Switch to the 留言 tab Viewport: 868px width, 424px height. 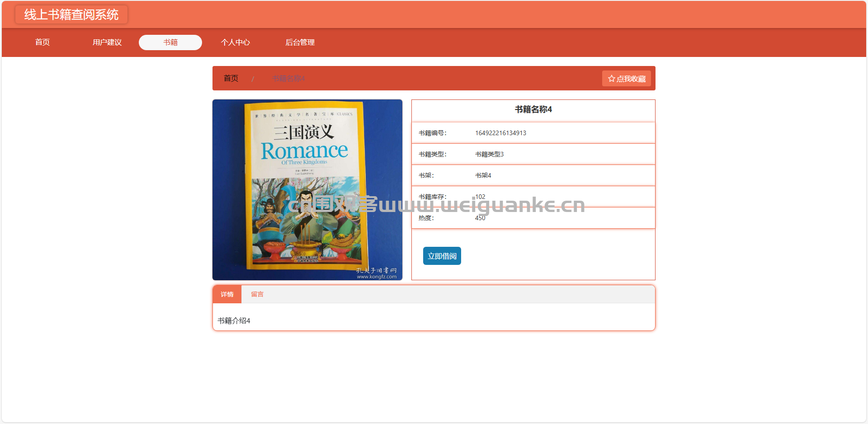pos(257,294)
